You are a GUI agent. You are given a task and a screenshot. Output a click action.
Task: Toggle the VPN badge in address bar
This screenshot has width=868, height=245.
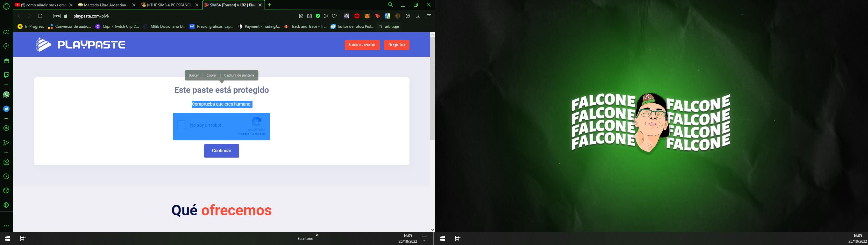click(x=57, y=16)
